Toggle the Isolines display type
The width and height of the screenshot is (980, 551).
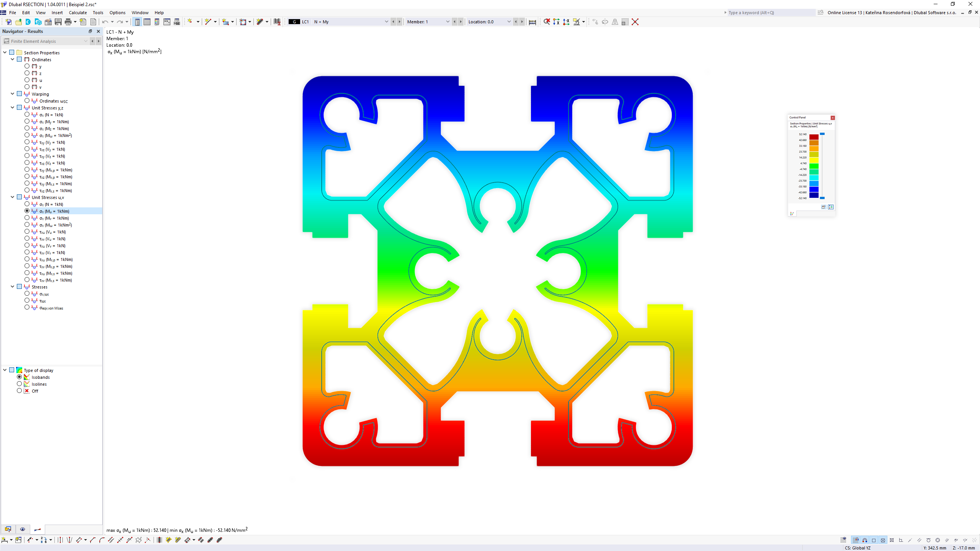click(20, 383)
